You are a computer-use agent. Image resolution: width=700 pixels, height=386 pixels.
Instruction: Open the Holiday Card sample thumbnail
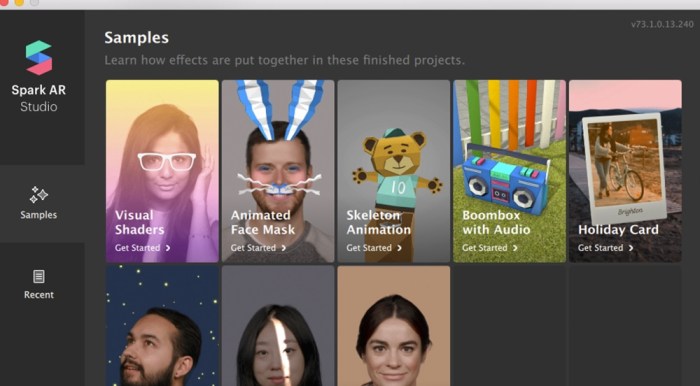[x=625, y=171]
